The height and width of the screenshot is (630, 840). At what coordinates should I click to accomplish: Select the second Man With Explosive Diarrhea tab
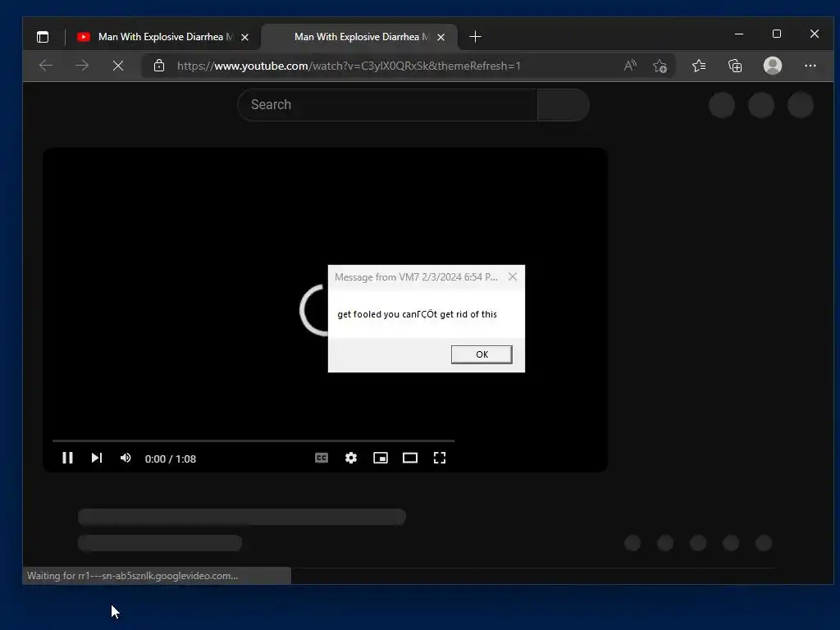coord(359,37)
